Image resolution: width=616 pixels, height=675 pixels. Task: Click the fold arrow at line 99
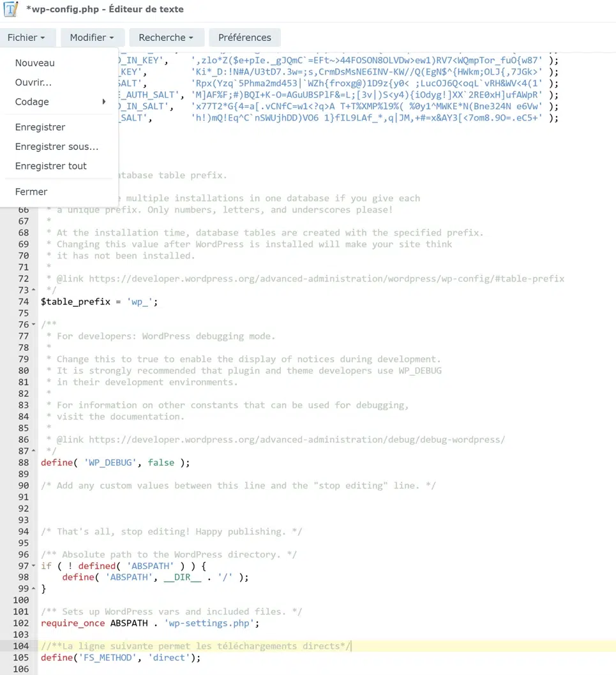pyautogui.click(x=33, y=589)
